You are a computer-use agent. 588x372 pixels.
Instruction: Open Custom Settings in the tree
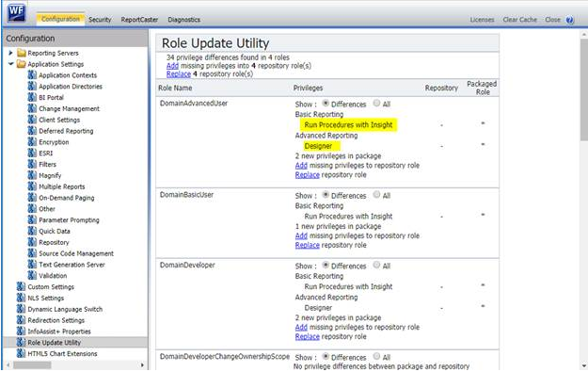click(x=51, y=287)
